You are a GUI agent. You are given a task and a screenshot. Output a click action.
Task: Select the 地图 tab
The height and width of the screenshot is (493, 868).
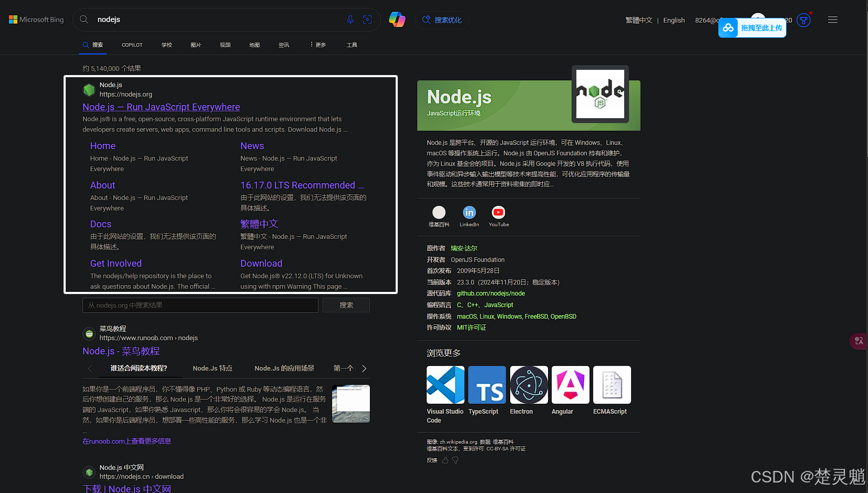(x=254, y=45)
